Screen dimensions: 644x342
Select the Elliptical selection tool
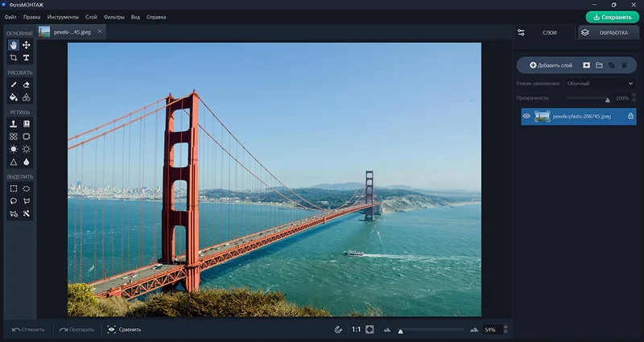[x=27, y=188]
